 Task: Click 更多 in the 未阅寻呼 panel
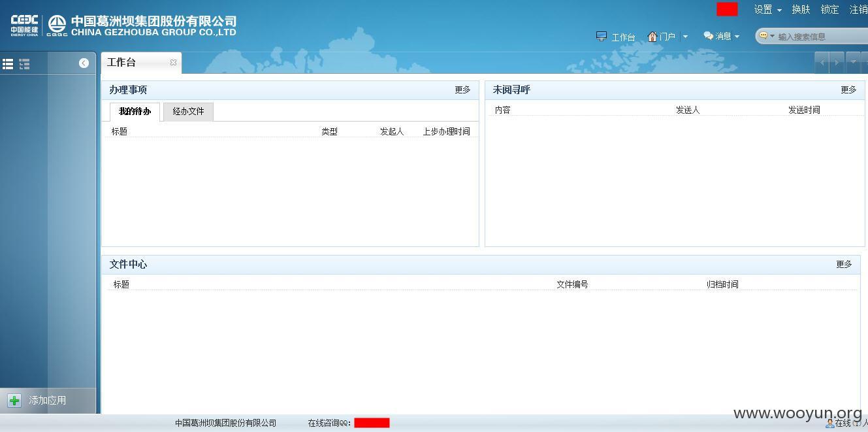click(848, 90)
